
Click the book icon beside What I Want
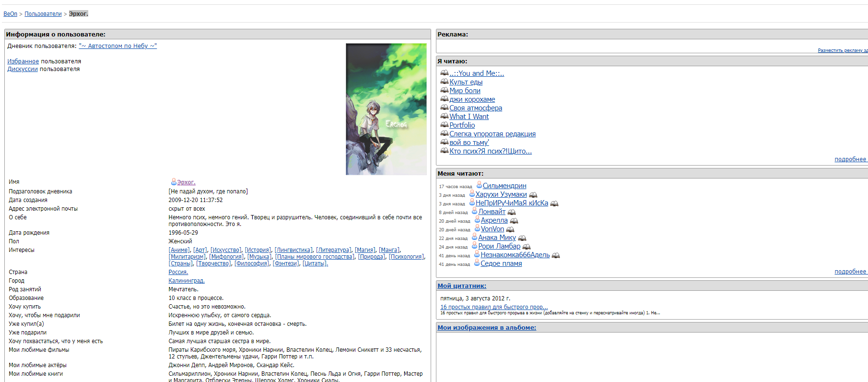coord(444,116)
